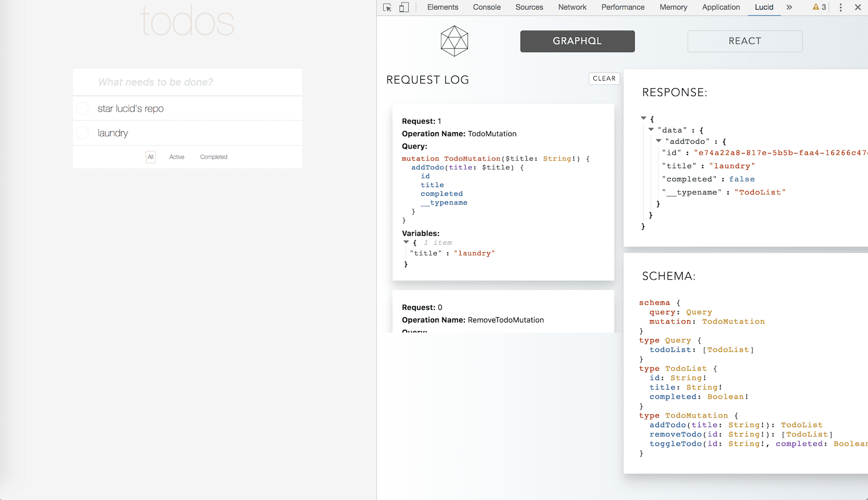Open the Console tab

[x=487, y=7]
